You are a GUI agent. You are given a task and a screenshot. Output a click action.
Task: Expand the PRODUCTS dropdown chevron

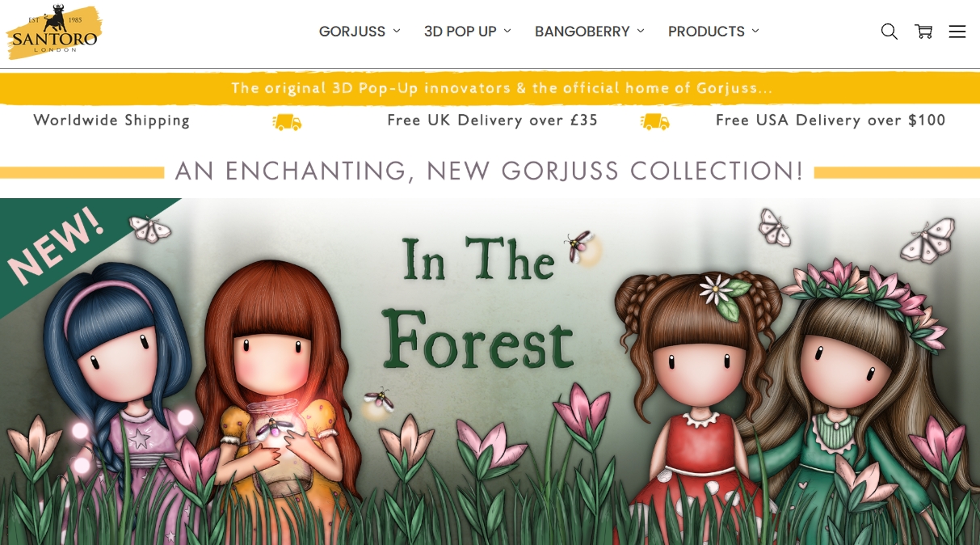coord(755,31)
